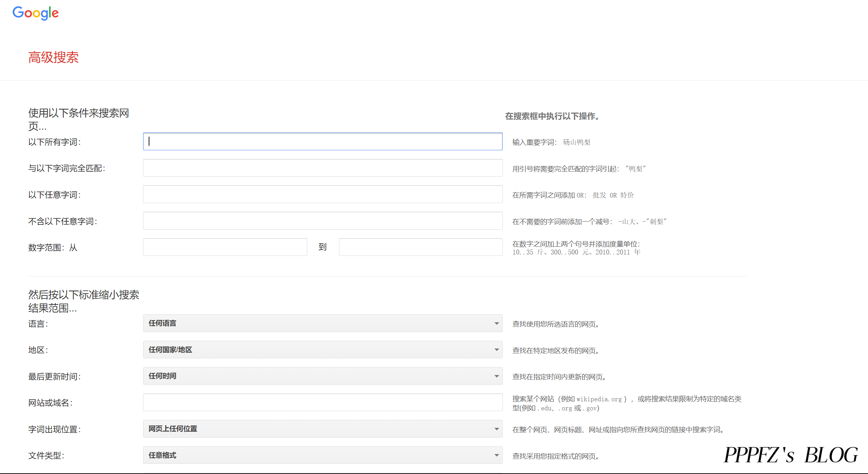This screenshot has height=474, width=868.
Task: Click the 查找在特定地区发布的网页 hint
Action: [556, 351]
